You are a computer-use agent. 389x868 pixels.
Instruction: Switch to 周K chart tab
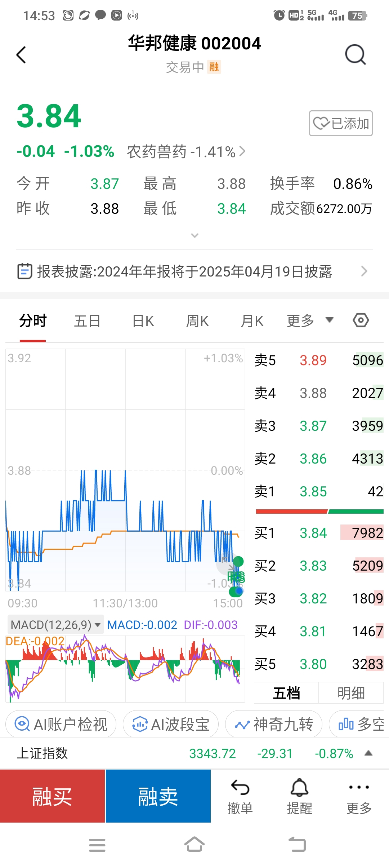click(x=197, y=321)
